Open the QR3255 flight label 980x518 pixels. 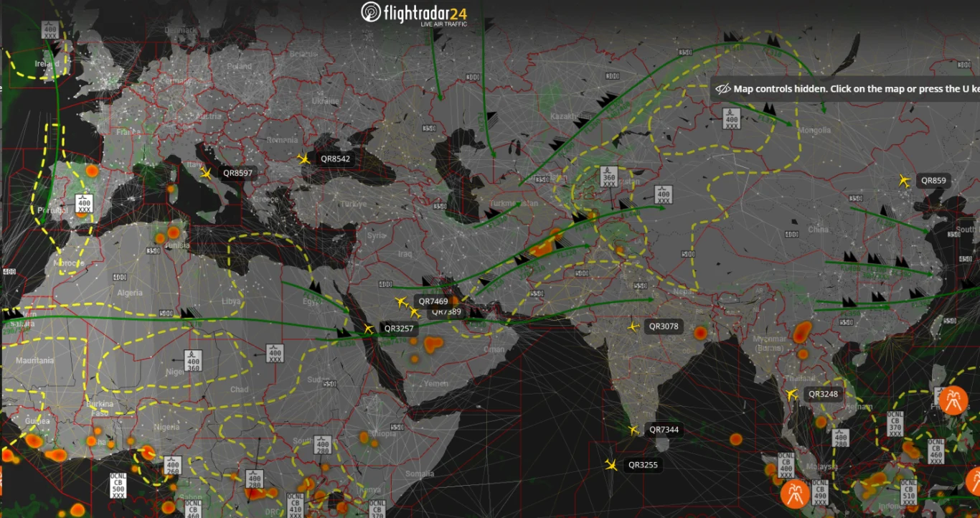[643, 465]
